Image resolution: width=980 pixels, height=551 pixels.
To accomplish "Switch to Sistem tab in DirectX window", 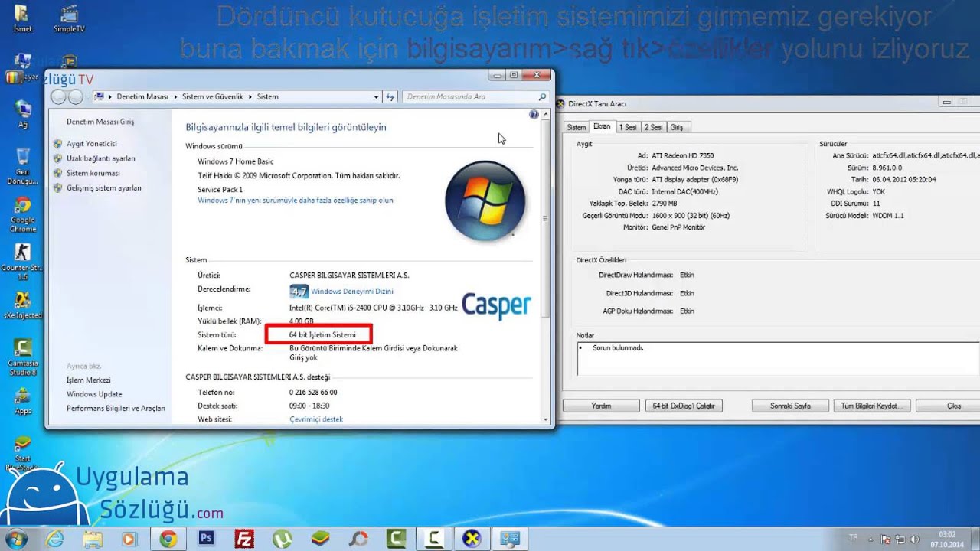I will pos(576,127).
